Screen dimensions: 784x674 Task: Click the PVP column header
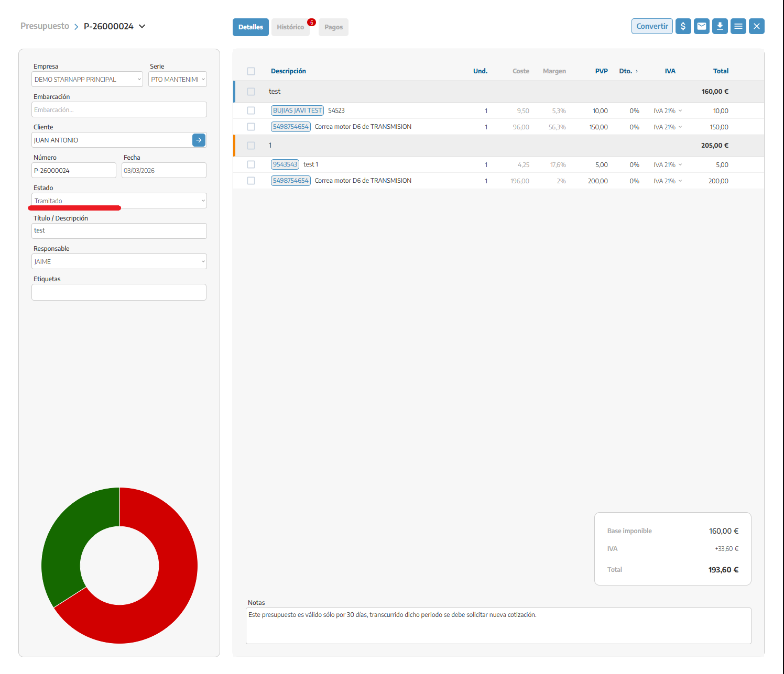pyautogui.click(x=602, y=71)
